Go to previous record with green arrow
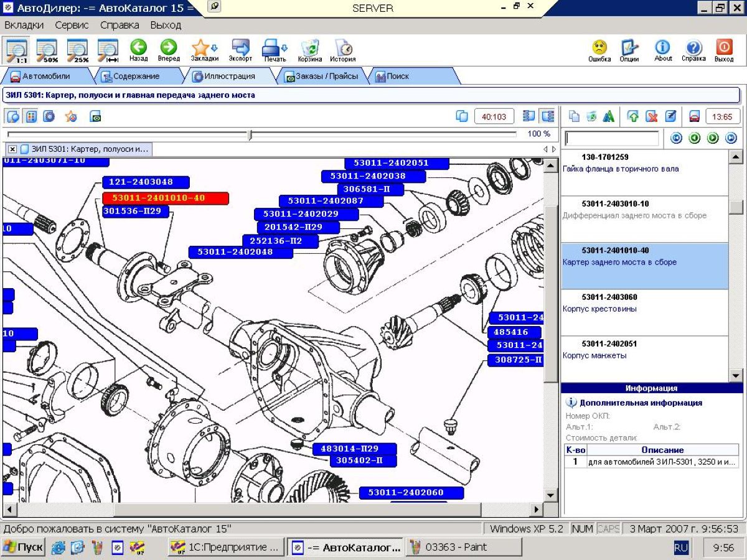747x560 pixels. [695, 138]
